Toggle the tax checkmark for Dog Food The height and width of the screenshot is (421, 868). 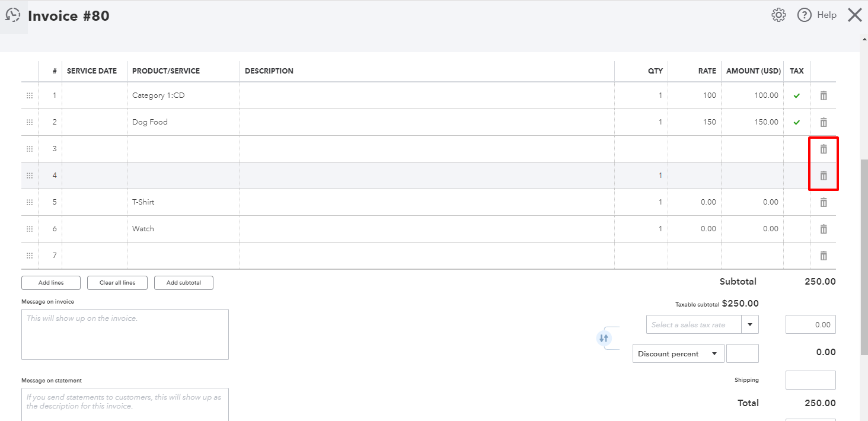tap(797, 122)
